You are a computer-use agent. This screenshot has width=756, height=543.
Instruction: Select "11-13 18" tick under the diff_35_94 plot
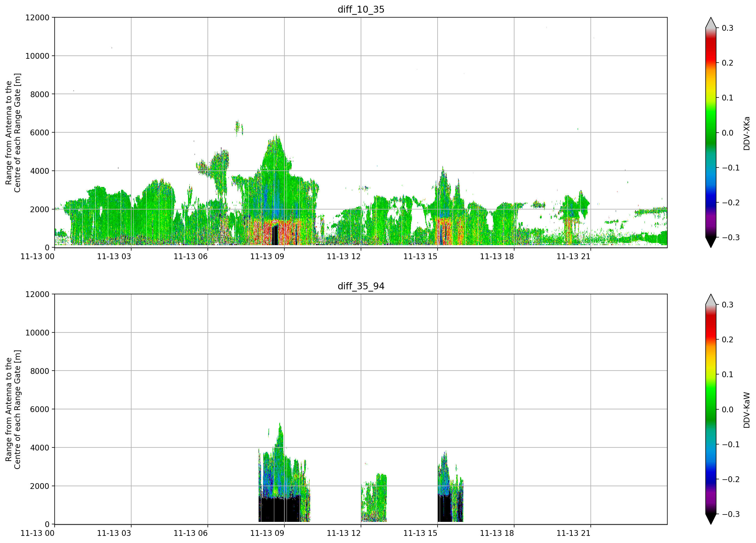[x=497, y=533]
